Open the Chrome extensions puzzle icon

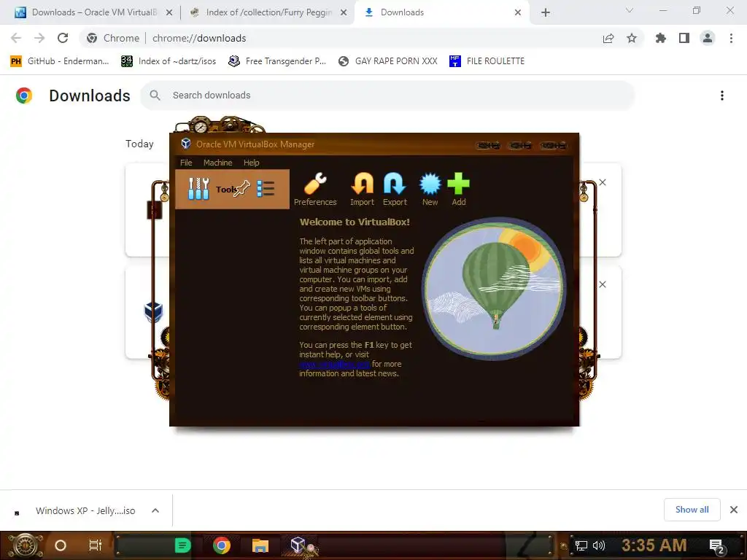(661, 38)
